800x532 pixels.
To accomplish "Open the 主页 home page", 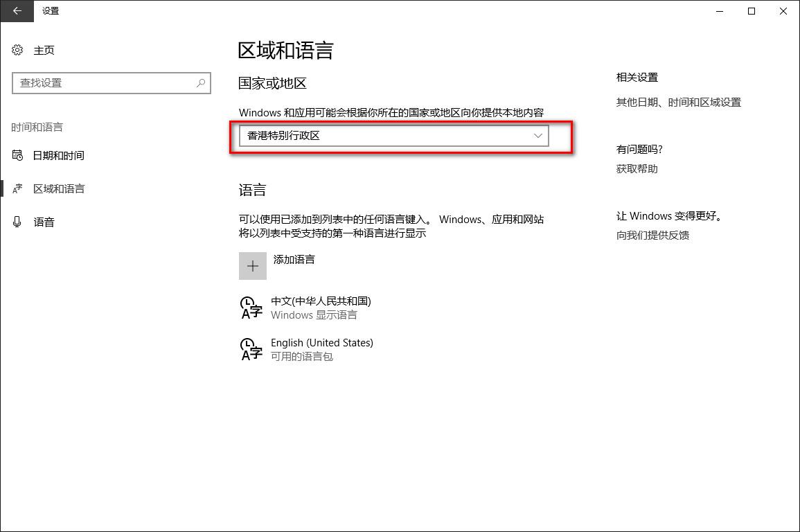I will (44, 51).
